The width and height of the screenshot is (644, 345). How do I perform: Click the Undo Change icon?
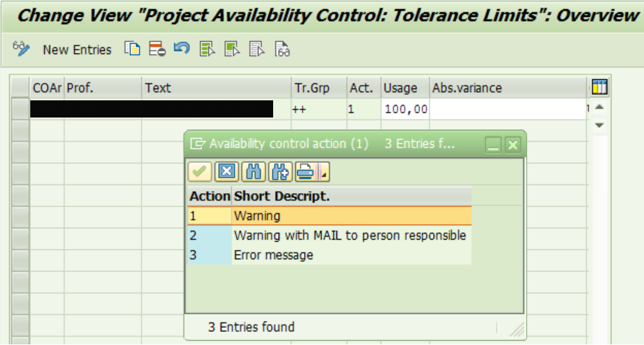point(182,48)
